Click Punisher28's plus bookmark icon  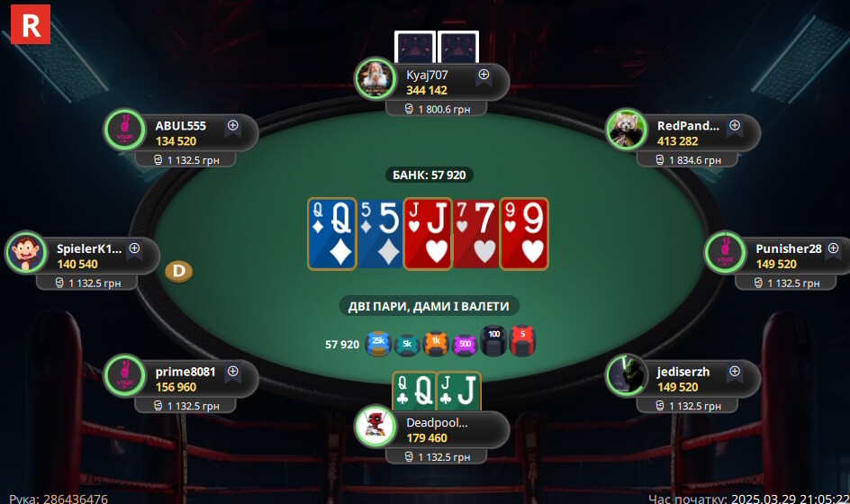pyautogui.click(x=833, y=249)
